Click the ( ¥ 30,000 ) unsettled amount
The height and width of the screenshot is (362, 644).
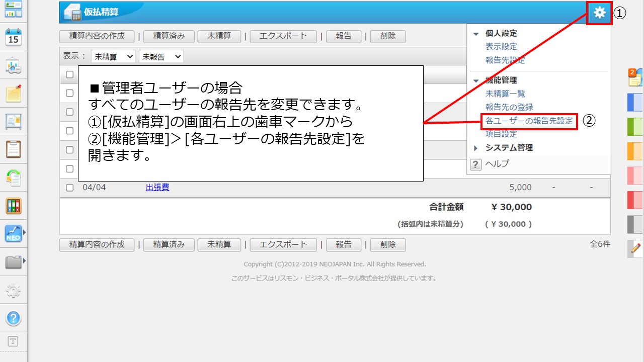click(508, 224)
